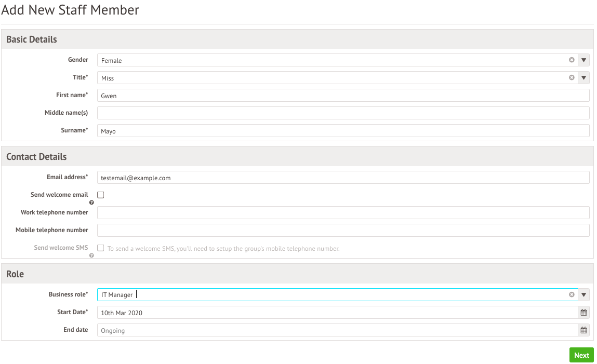Screen dimensions: 597x364
Task: Click the Title* field label
Action: [81, 77]
